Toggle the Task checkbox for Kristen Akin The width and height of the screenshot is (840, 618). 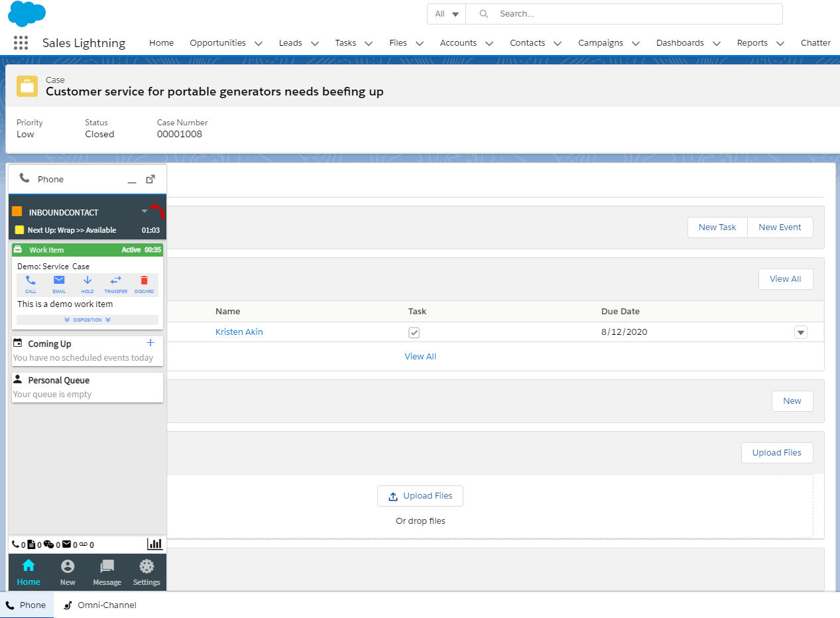[x=414, y=332]
